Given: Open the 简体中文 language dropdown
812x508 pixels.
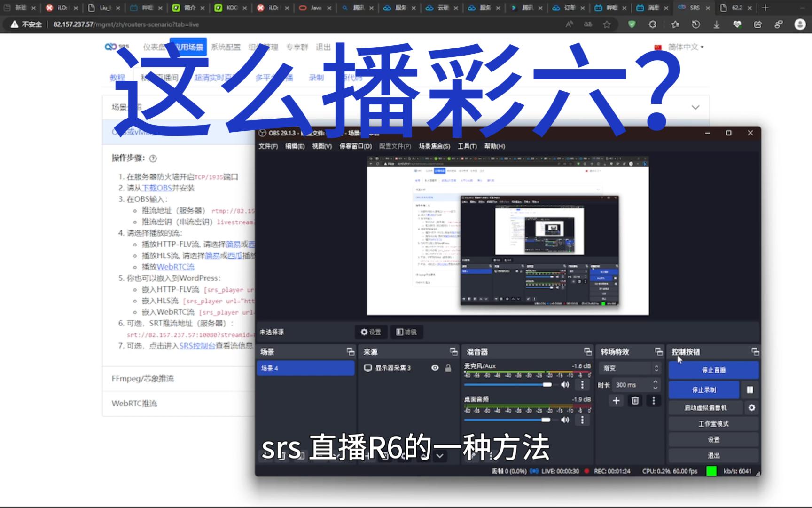Looking at the screenshot, I should point(686,47).
